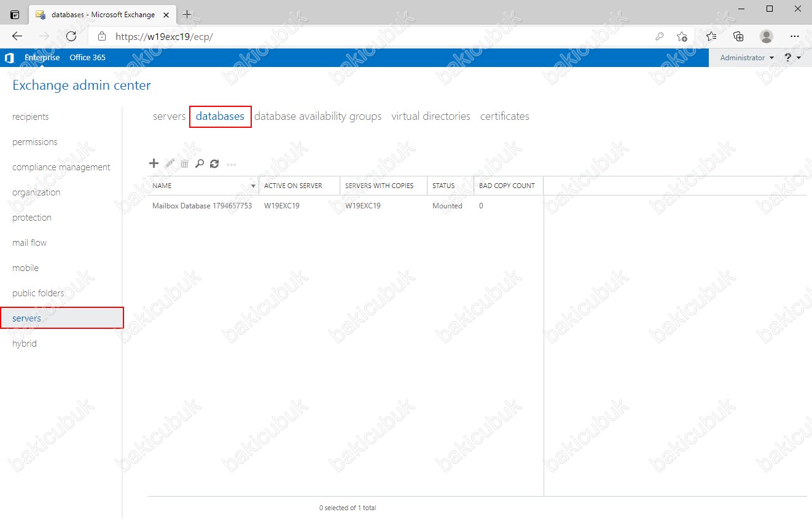The width and height of the screenshot is (812, 528).
Task: Open the public folders section
Action: pyautogui.click(x=38, y=293)
